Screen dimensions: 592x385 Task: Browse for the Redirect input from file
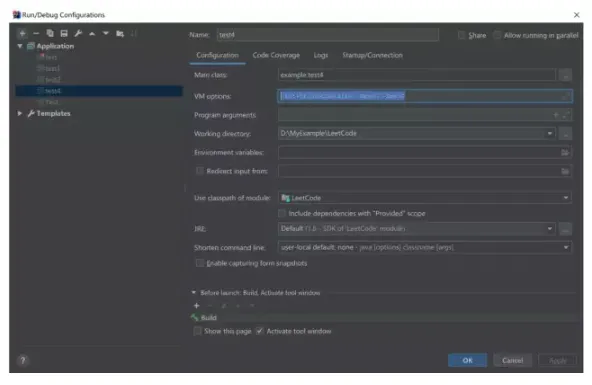pos(565,171)
